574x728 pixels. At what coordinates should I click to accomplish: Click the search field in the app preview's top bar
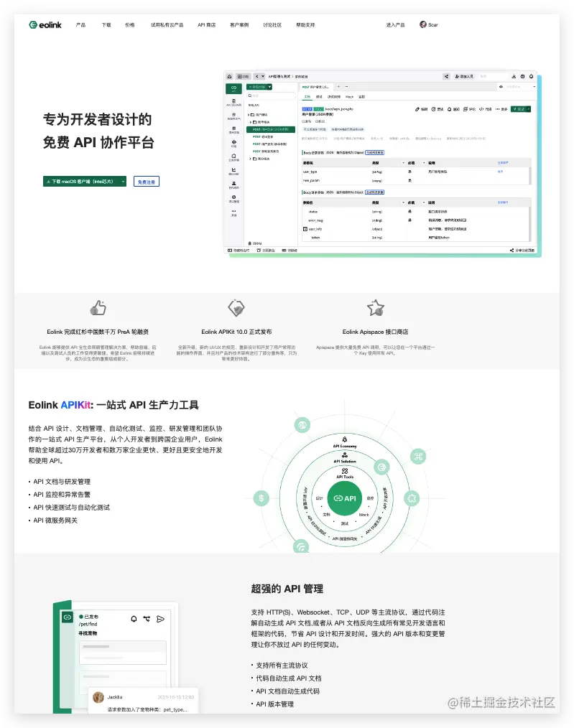(x=494, y=77)
